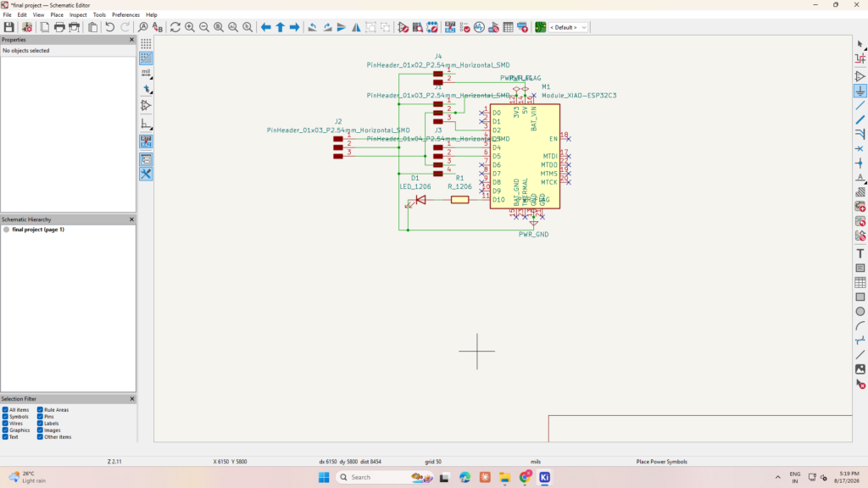Viewport: 868px width, 488px height.
Task: Open the net label tool group
Action: coord(860,178)
